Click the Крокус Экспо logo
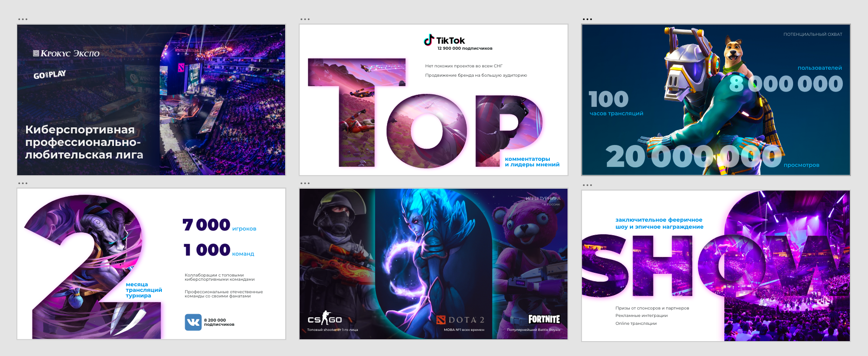The width and height of the screenshot is (868, 356). [66, 53]
